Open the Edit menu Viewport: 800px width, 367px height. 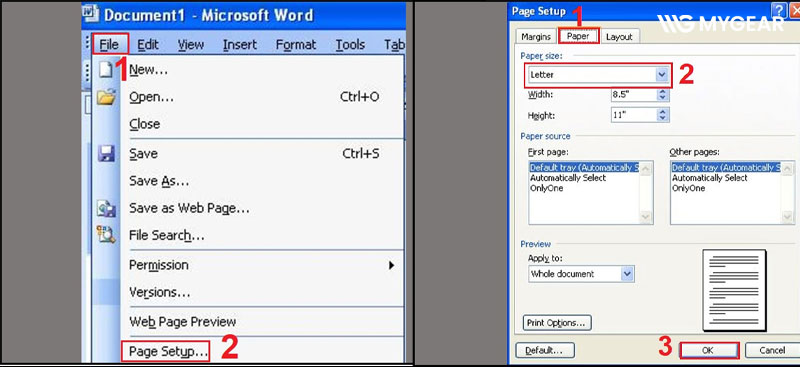(148, 45)
